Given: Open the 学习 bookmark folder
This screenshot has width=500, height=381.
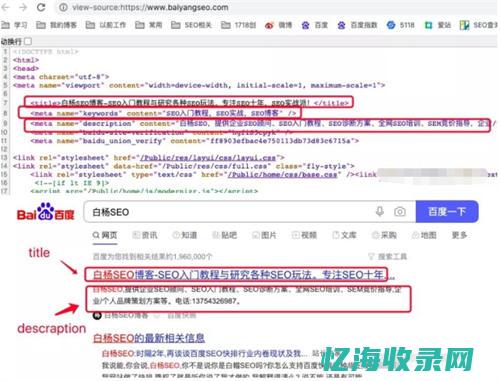Looking at the screenshot, I should [15, 25].
